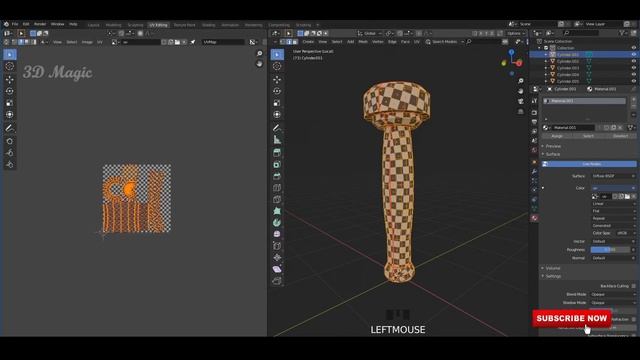640x360 pixels.
Task: Select the Extrude Region tool
Action: [x=277, y=153]
